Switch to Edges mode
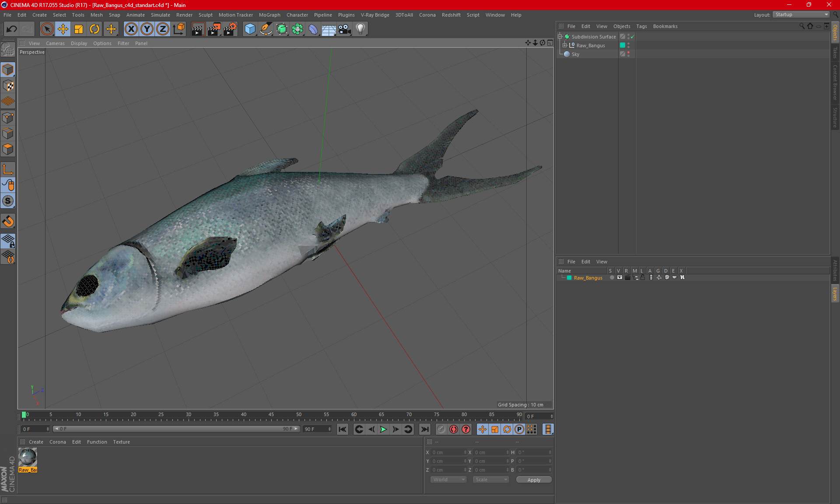 8,133
